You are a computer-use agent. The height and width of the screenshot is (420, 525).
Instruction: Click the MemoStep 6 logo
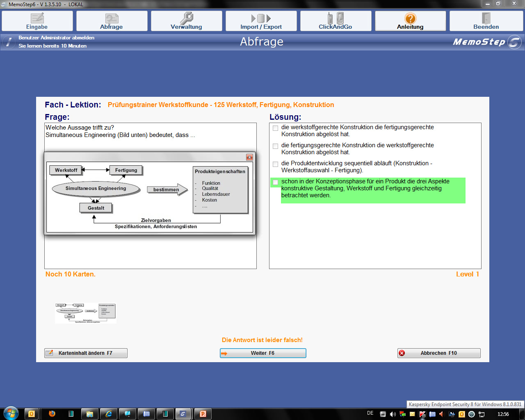(x=486, y=42)
